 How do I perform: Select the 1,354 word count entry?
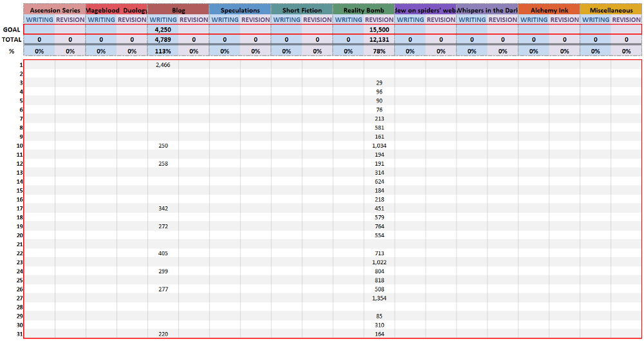(379, 298)
